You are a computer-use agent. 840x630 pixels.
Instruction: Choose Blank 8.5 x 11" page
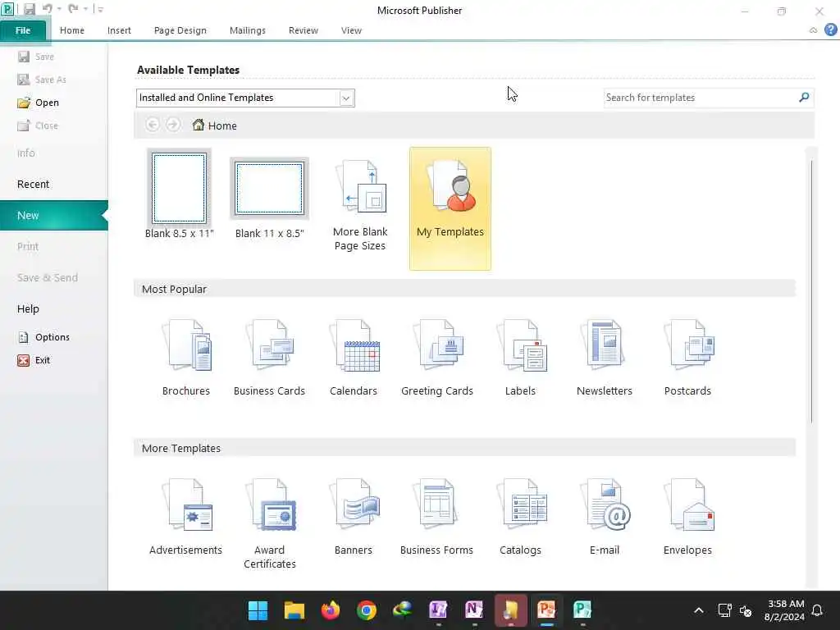click(179, 194)
